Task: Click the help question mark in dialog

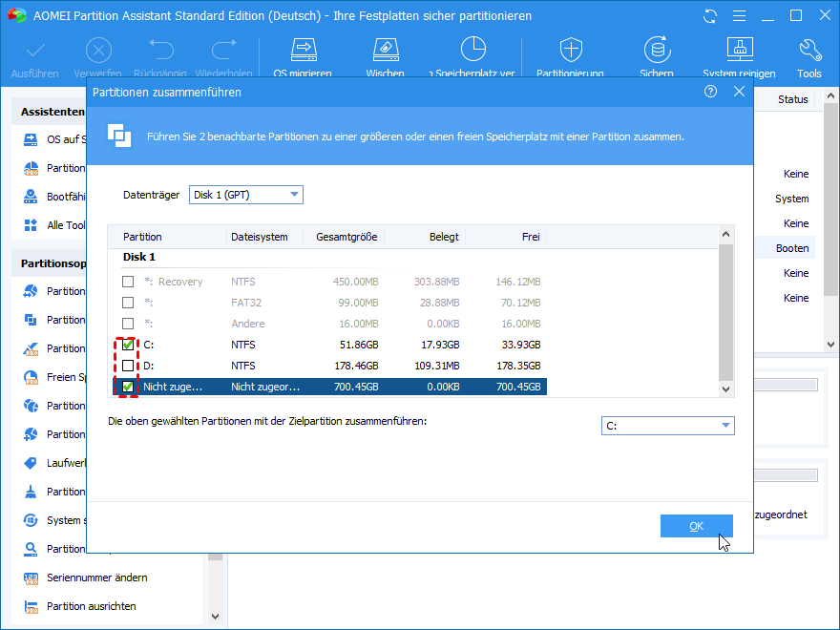Action: (710, 92)
